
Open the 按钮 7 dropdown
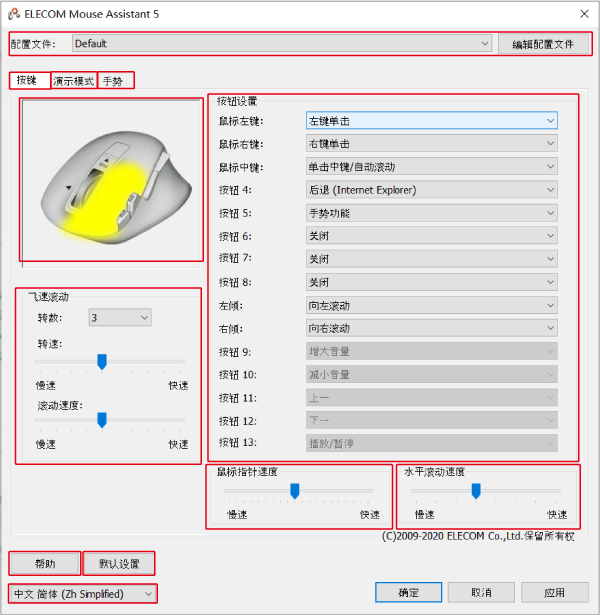tap(431, 259)
